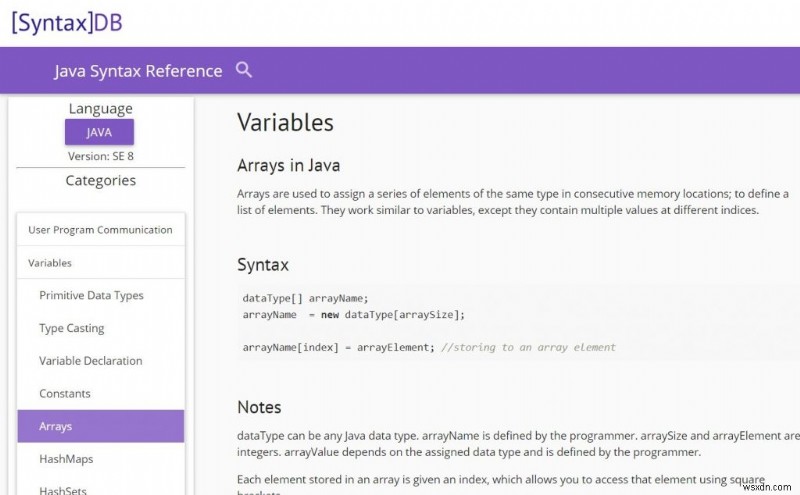Click the Notes section heading
This screenshot has height=495, width=800.
(x=259, y=407)
